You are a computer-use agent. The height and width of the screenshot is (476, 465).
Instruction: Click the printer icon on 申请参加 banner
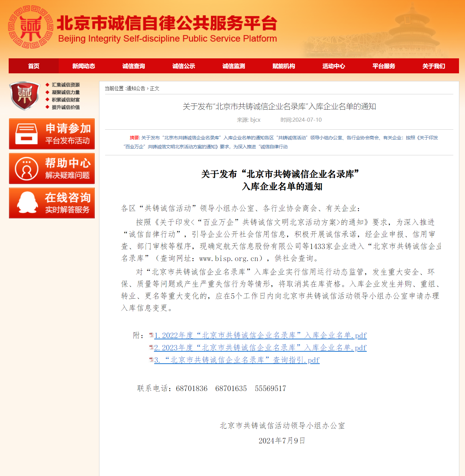point(27,134)
